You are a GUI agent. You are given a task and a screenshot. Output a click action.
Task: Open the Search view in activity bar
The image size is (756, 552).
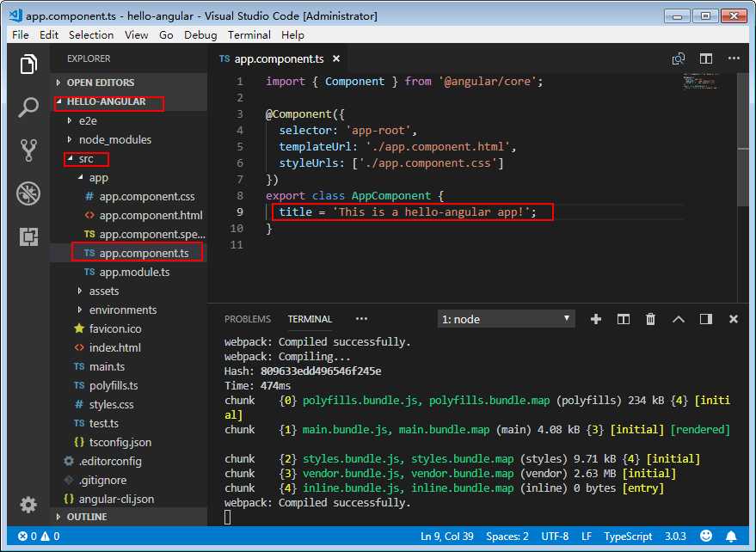coord(28,107)
